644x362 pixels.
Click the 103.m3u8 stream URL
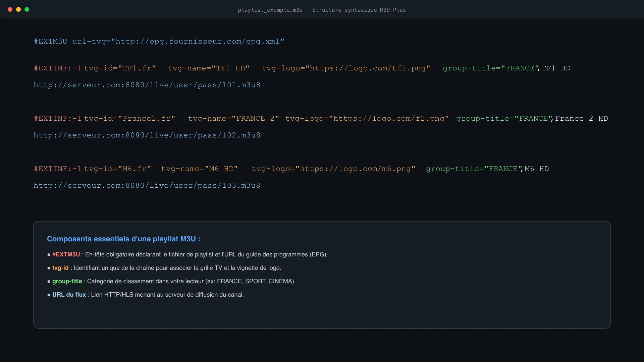click(147, 186)
